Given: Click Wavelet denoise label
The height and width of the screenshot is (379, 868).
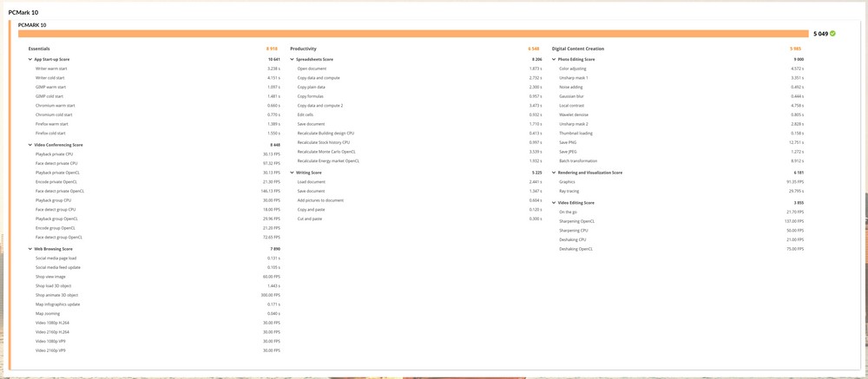Looking at the screenshot, I should pos(574,115).
